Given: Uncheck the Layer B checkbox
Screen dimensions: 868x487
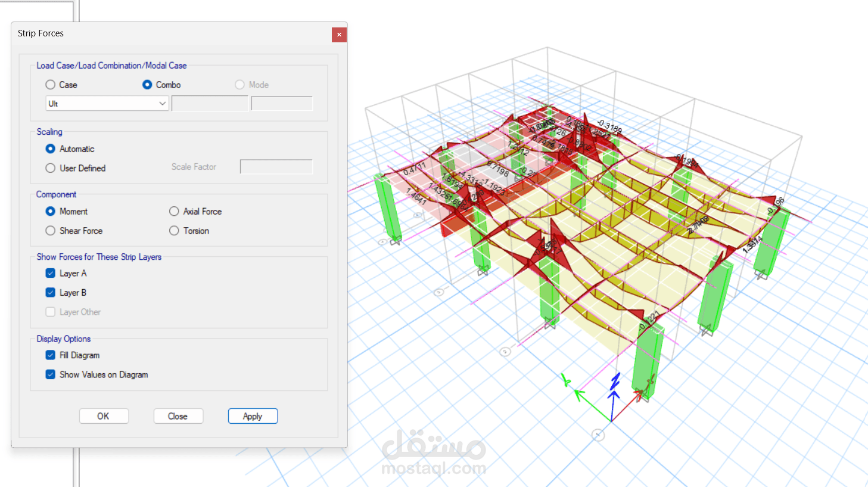Looking at the screenshot, I should tap(51, 293).
